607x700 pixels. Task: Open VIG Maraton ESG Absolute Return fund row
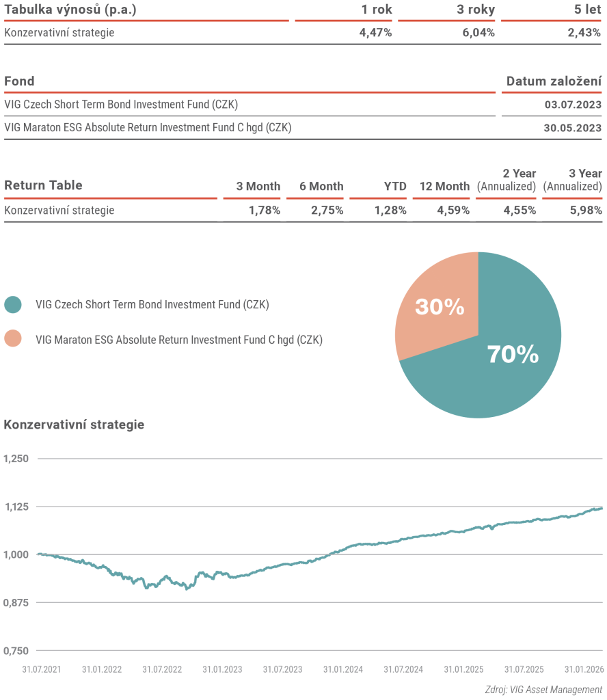(x=148, y=128)
